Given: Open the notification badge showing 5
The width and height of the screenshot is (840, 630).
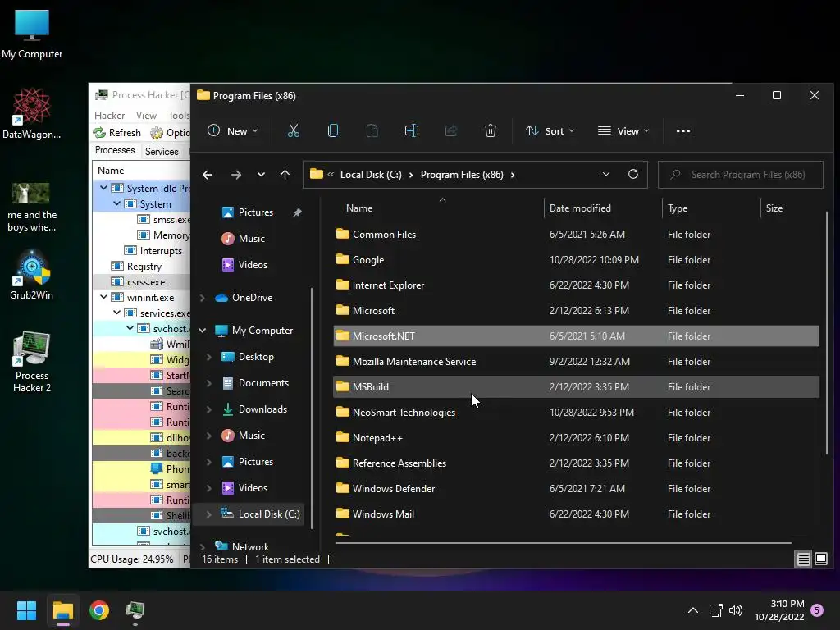Looking at the screenshot, I should pyautogui.click(x=817, y=610).
